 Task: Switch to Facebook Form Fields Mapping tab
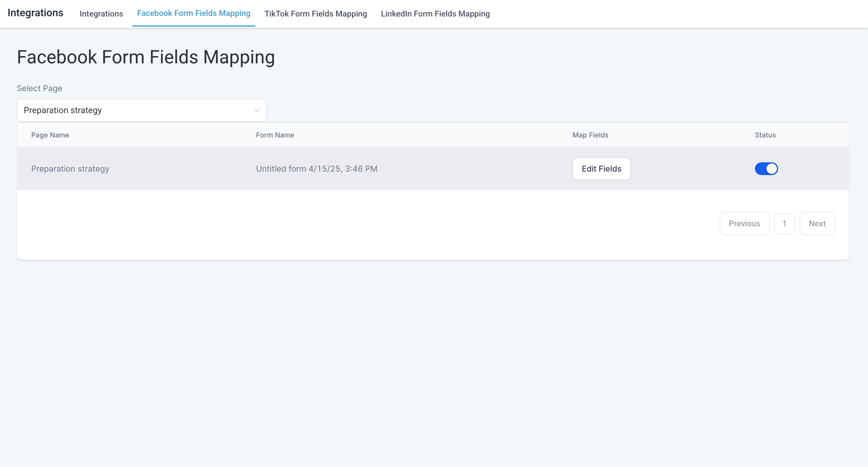pyautogui.click(x=193, y=14)
